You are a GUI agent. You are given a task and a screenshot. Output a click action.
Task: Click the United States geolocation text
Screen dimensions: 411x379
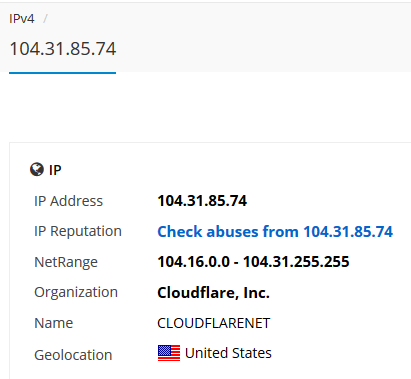click(228, 353)
